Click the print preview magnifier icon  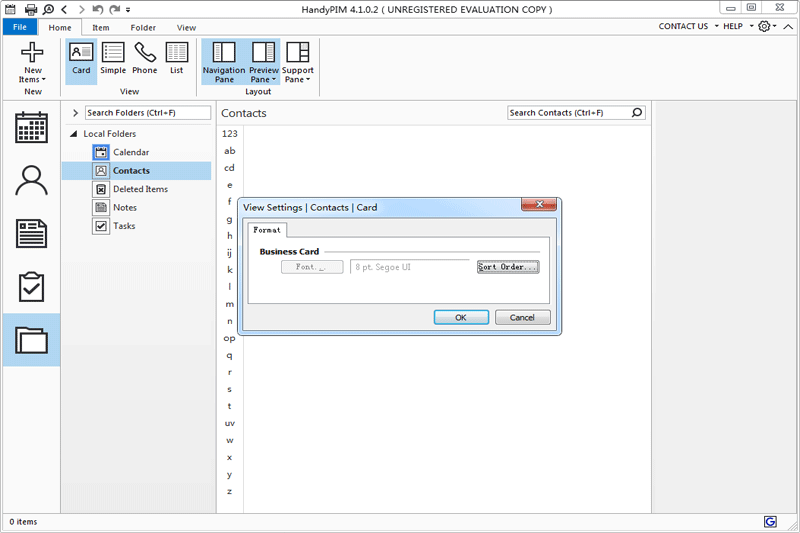point(48,9)
